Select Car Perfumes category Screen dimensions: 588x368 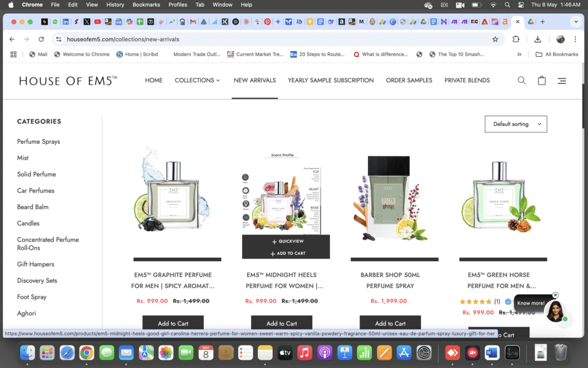point(36,191)
